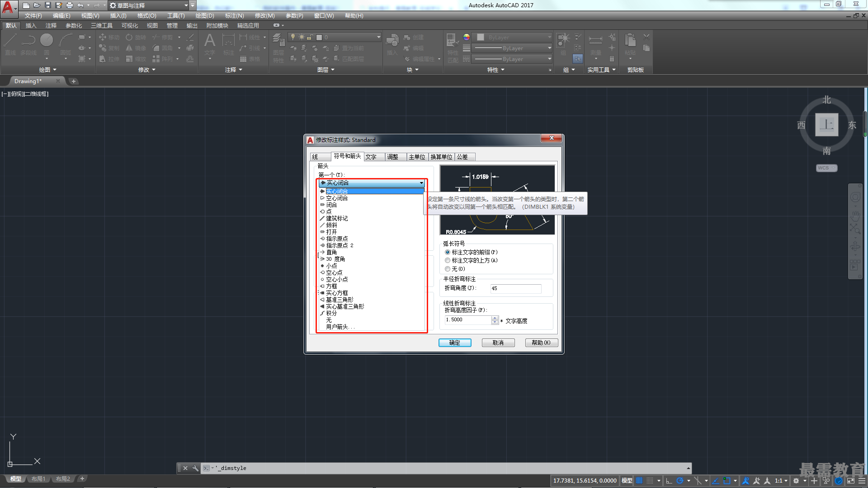Click the Move (移动) modify tool
Image resolution: width=868 pixels, height=488 pixels.
point(109,37)
